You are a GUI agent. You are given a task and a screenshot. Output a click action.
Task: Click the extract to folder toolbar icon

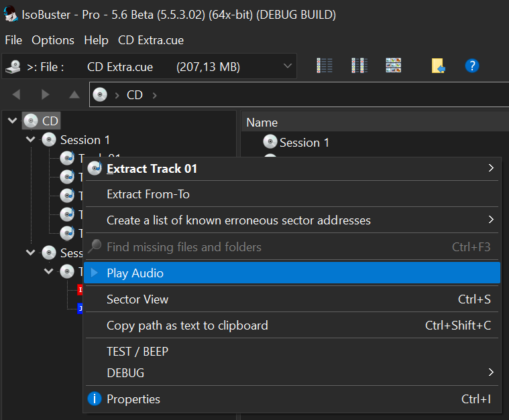(438, 66)
